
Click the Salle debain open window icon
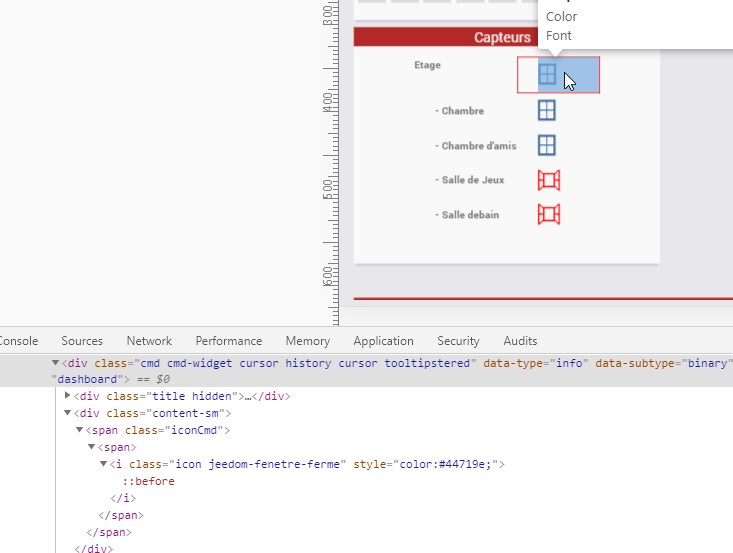(x=548, y=214)
